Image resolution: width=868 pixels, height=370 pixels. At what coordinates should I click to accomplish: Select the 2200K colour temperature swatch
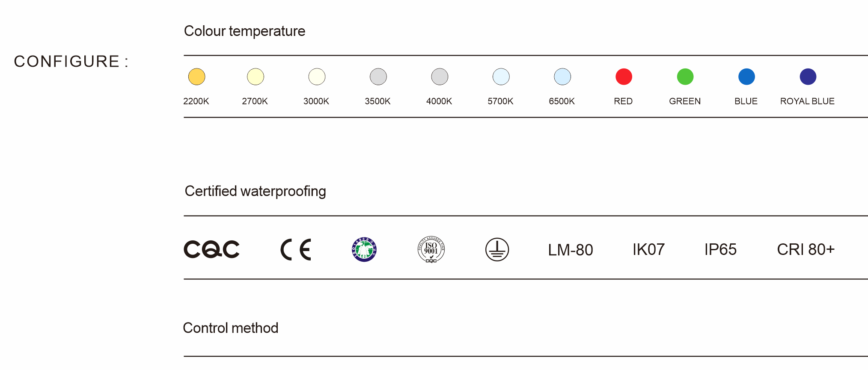pyautogui.click(x=197, y=77)
